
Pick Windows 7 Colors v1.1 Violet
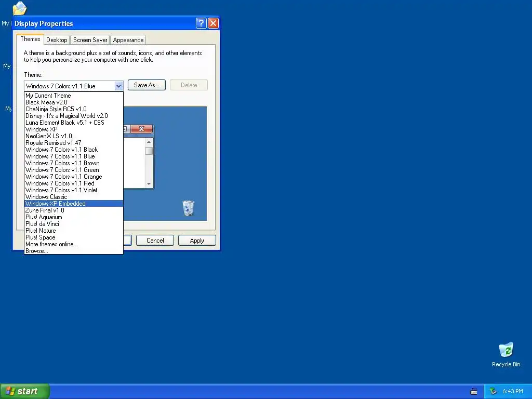point(74,190)
